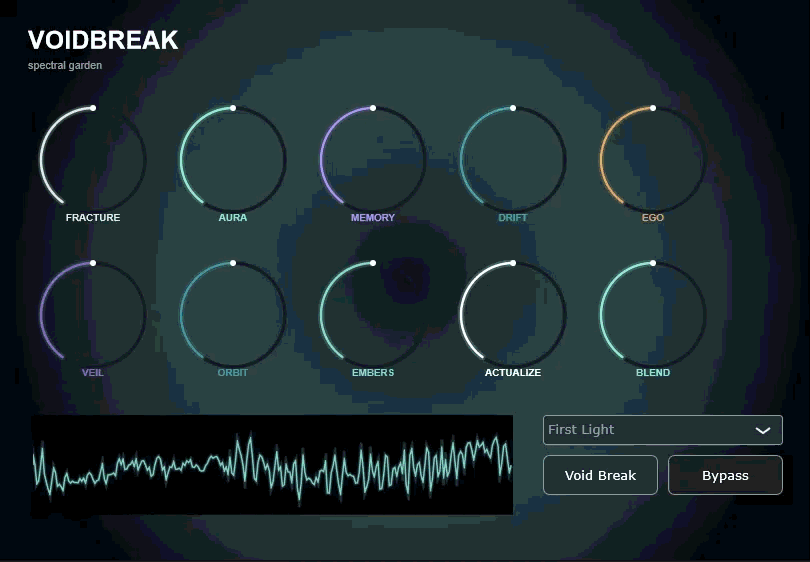This screenshot has width=810, height=562.
Task: Click the ORBIT knob
Action: (233, 315)
